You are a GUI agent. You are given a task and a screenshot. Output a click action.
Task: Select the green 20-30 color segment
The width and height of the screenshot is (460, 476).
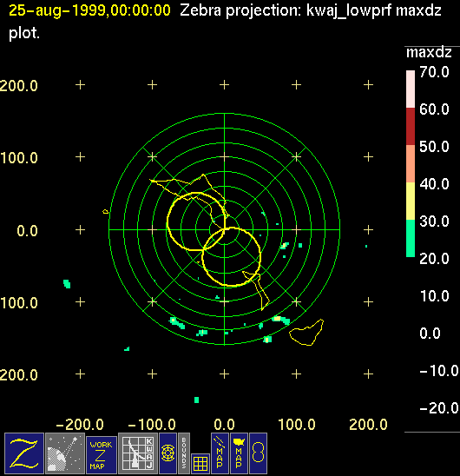point(411,238)
